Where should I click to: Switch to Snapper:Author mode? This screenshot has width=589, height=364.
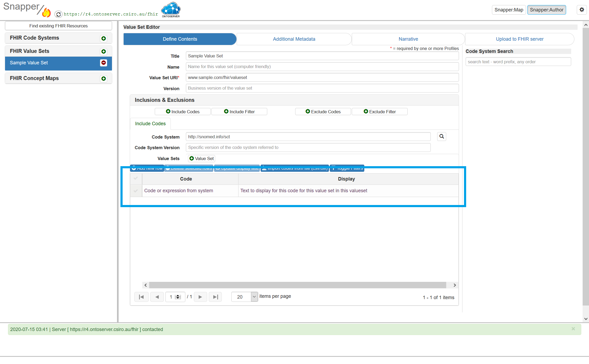(x=546, y=10)
